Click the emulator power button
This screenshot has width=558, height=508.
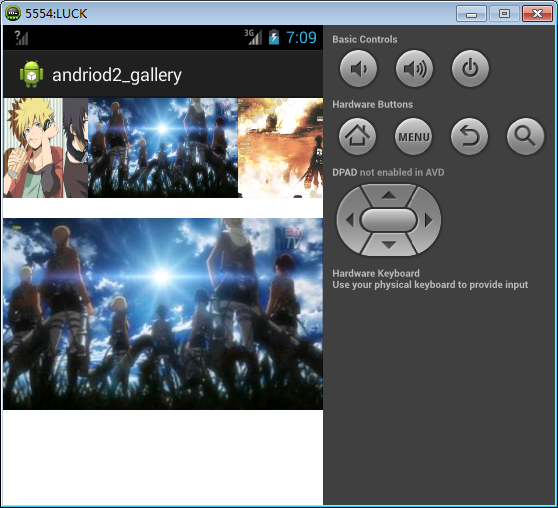tap(470, 68)
